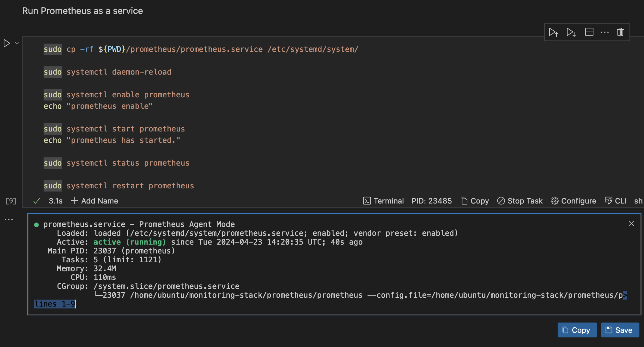This screenshot has height=347, width=644.
Task: Click the 3.1s execution time
Action: click(x=56, y=201)
